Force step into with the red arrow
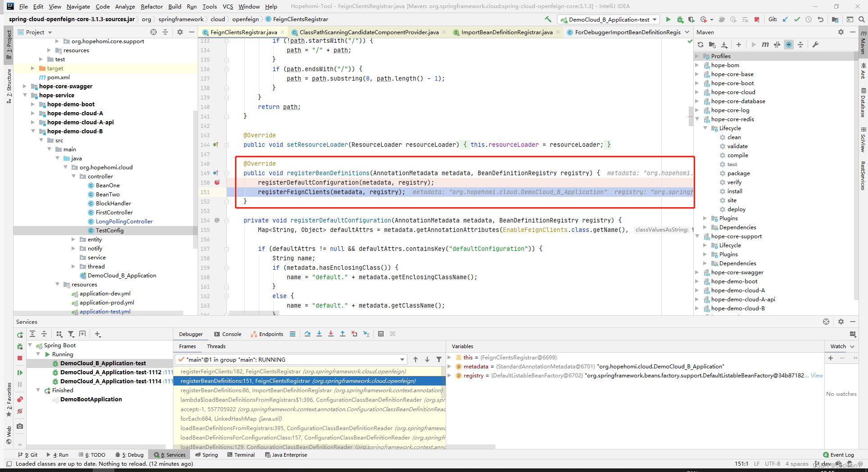The image size is (868, 472). click(x=331, y=334)
